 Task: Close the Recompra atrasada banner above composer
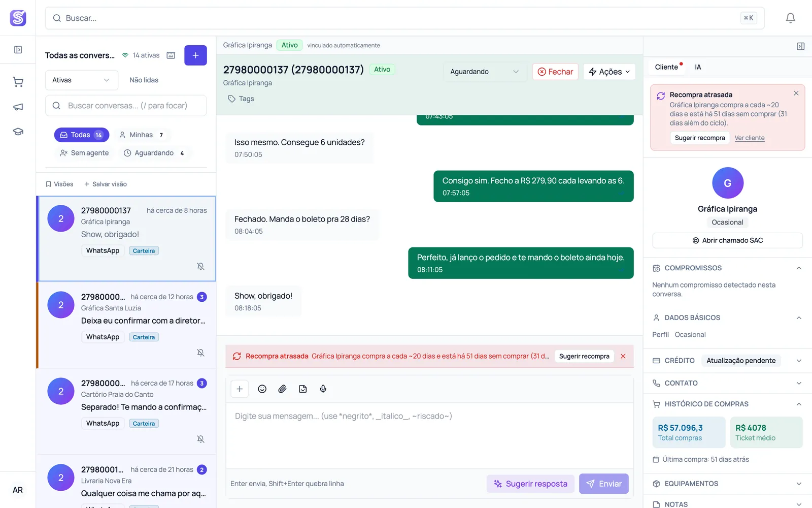[623, 356]
